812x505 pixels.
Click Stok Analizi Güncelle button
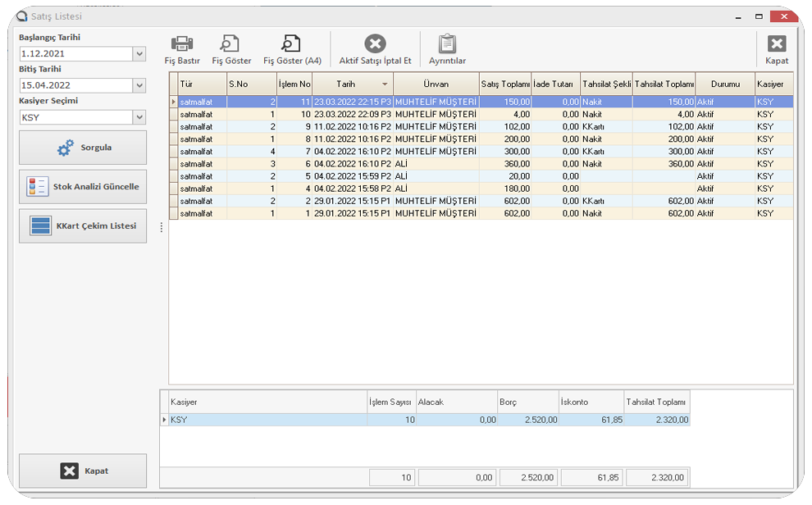pos(83,187)
